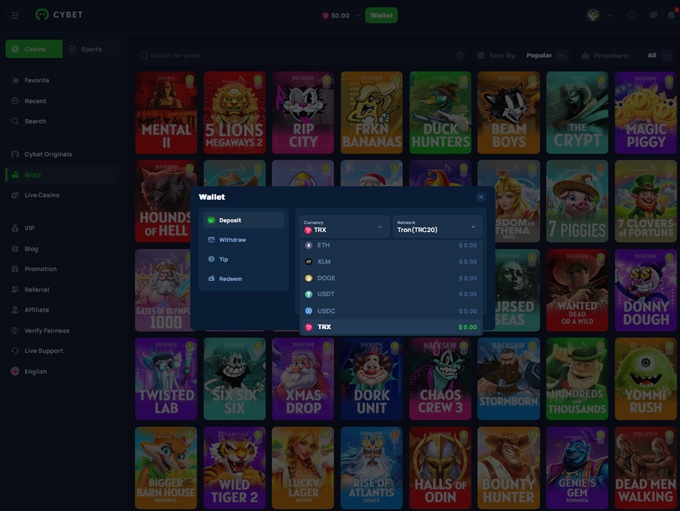Choose USDT from the currency list
680x511 pixels.
pos(390,294)
